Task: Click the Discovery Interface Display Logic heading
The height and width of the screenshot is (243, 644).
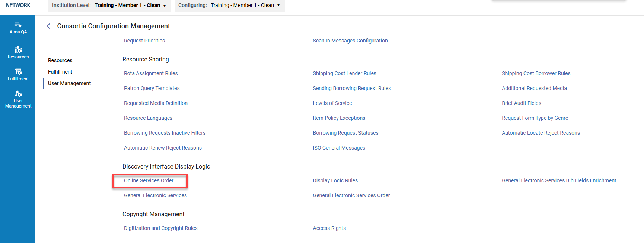Action: point(166,166)
